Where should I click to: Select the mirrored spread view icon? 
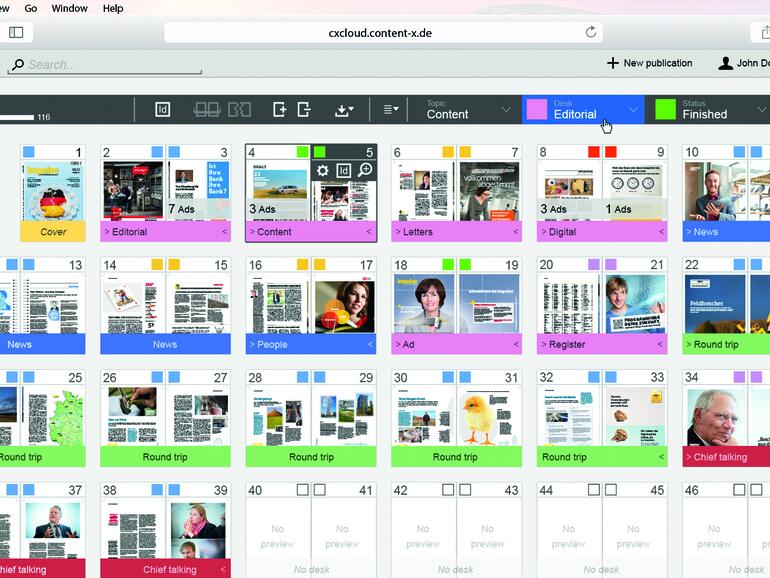click(x=240, y=109)
